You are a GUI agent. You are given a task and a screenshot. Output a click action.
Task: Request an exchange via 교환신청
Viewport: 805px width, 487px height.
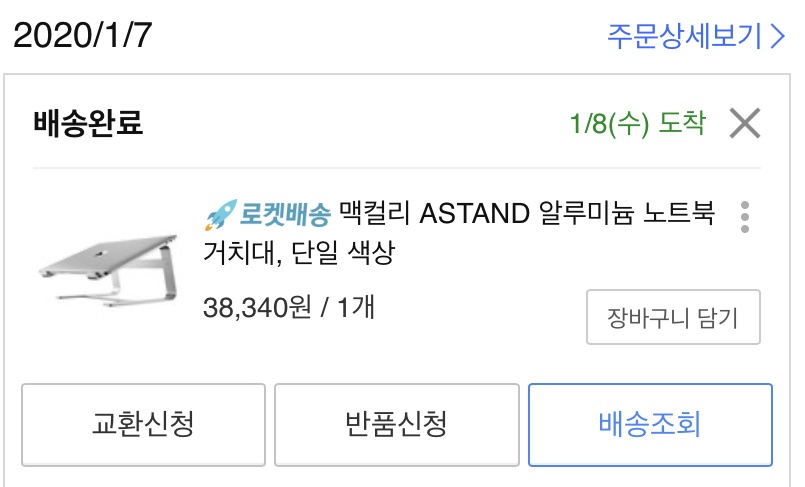pyautogui.click(x=143, y=424)
